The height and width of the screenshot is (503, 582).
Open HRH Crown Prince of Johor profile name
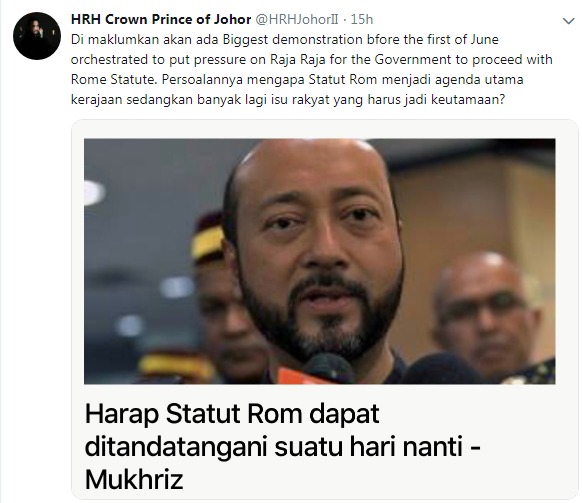click(161, 19)
